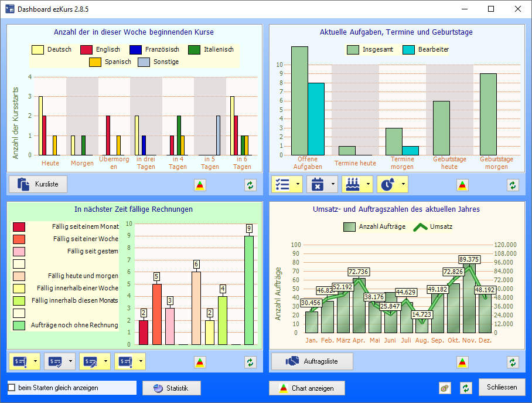
Task: Click the birthday cake icon
Action: pos(353,185)
